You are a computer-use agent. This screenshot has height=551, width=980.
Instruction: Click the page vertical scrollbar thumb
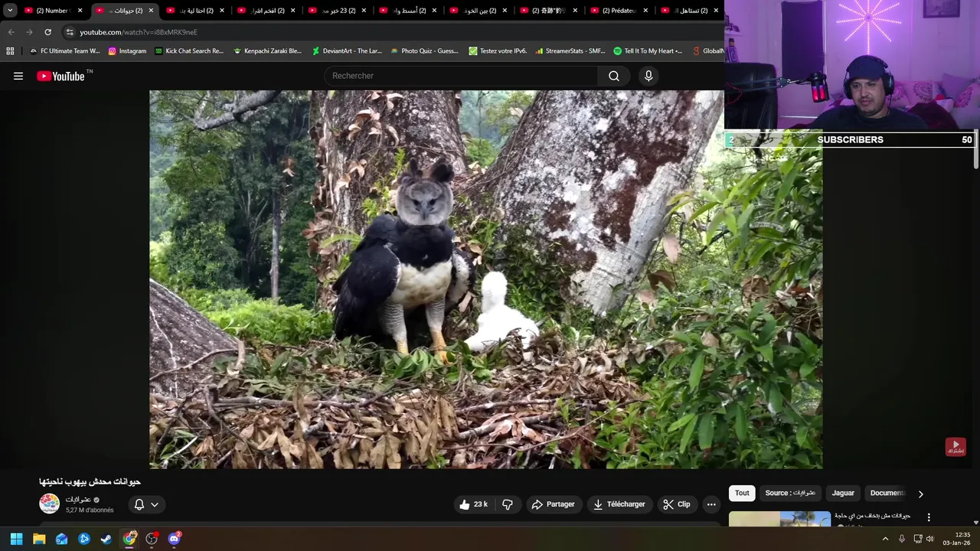pyautogui.click(x=975, y=150)
